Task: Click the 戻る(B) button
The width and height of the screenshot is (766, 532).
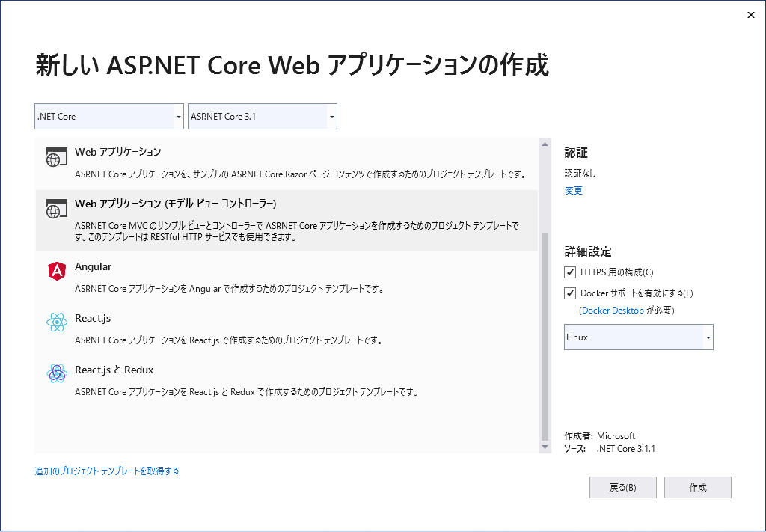Action: (x=623, y=488)
